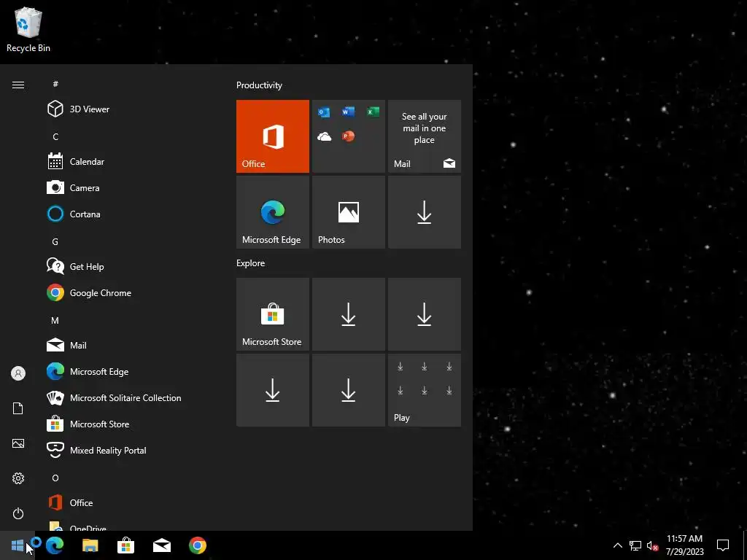Click the M letter header
The image size is (747, 560).
[x=55, y=321]
